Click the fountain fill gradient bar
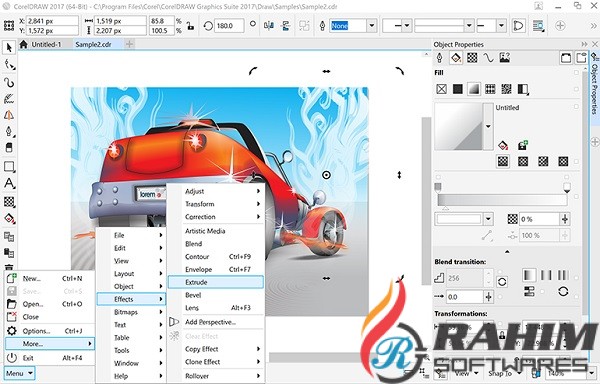 [x=502, y=200]
